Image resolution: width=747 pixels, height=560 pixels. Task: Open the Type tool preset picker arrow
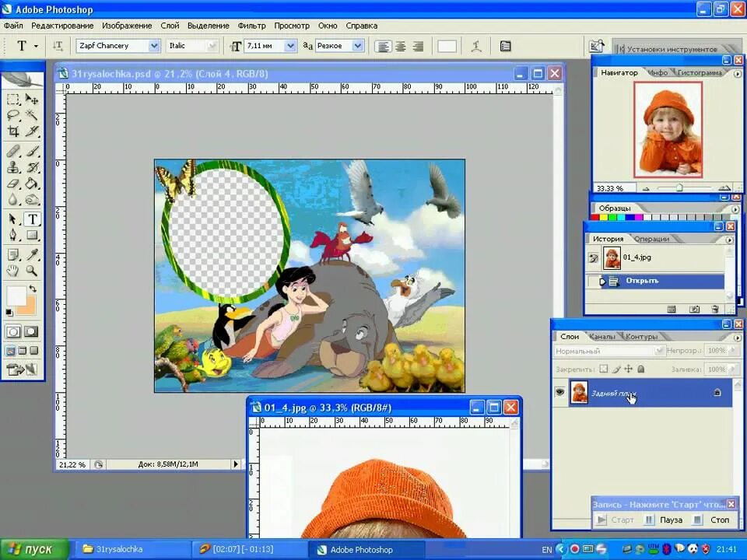tap(37, 46)
